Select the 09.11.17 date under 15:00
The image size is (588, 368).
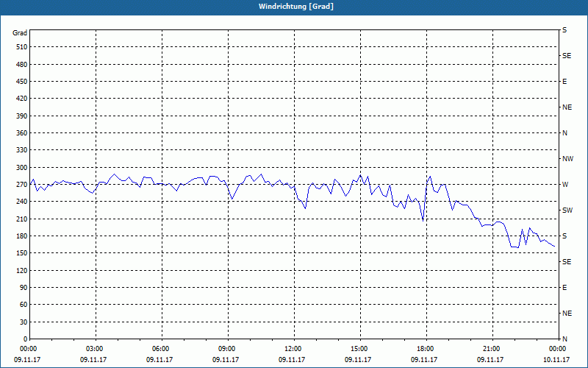coord(358,360)
